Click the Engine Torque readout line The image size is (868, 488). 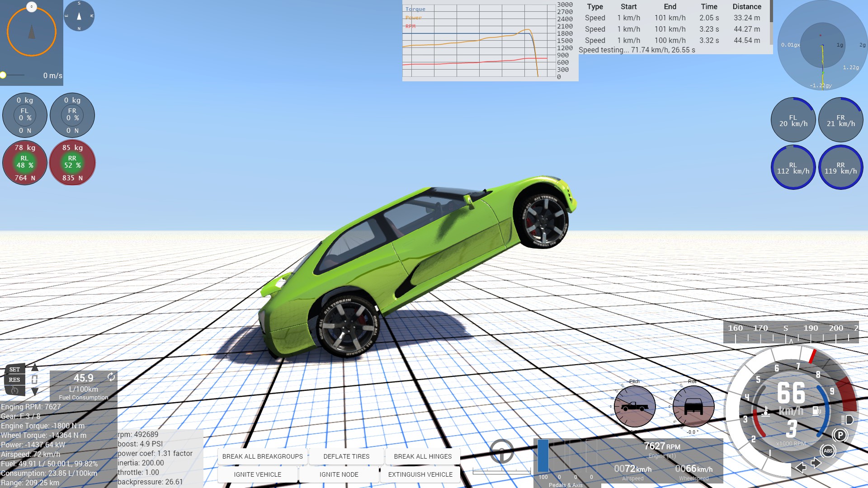coord(42,426)
